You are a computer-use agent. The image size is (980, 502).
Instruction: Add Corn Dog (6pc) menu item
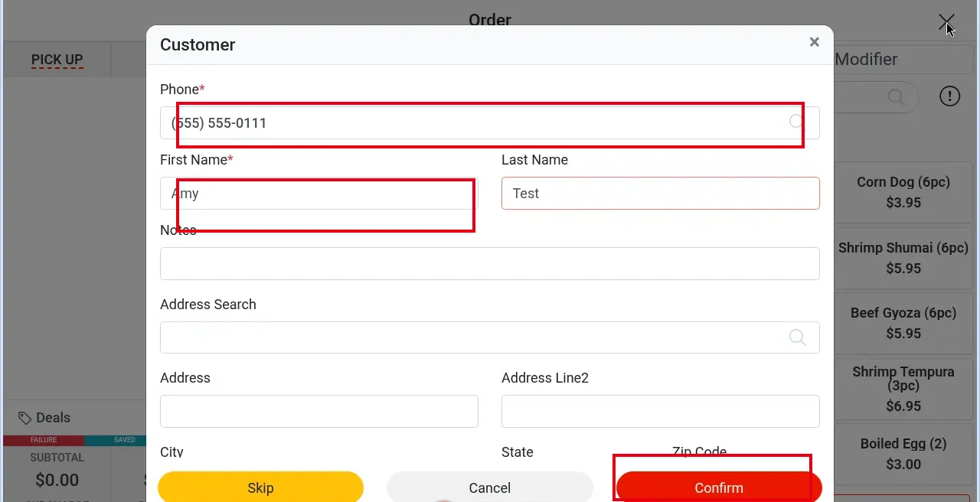pyautogui.click(x=903, y=192)
